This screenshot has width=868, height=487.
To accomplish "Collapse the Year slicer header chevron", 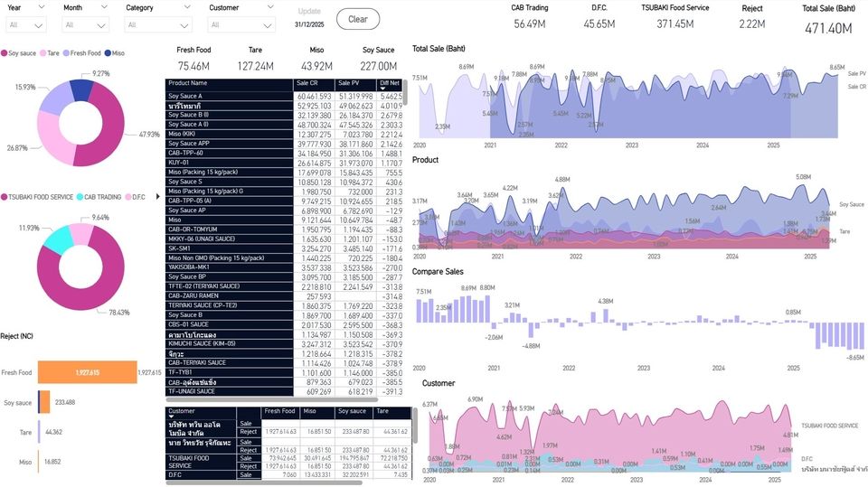I will point(43,7).
